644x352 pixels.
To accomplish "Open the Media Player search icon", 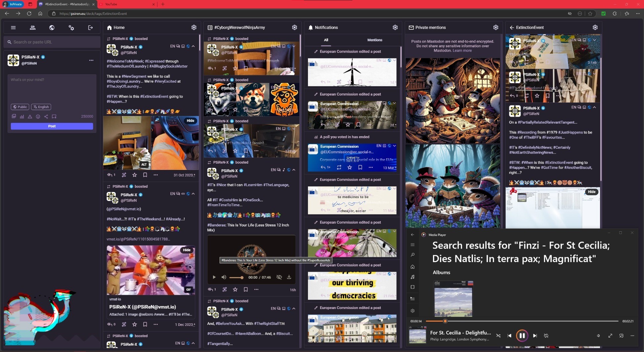I will [412, 255].
